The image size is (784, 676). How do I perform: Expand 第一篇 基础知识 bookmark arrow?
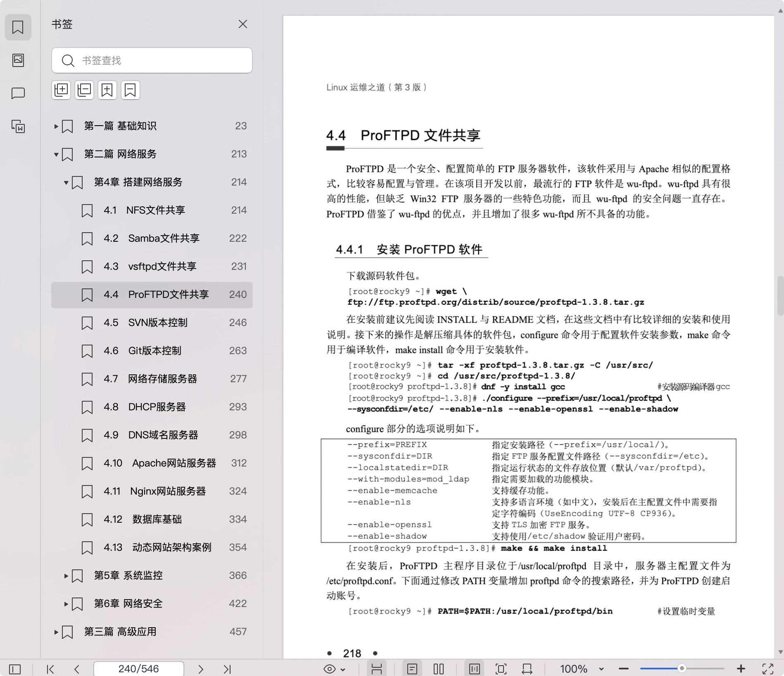[x=56, y=126]
